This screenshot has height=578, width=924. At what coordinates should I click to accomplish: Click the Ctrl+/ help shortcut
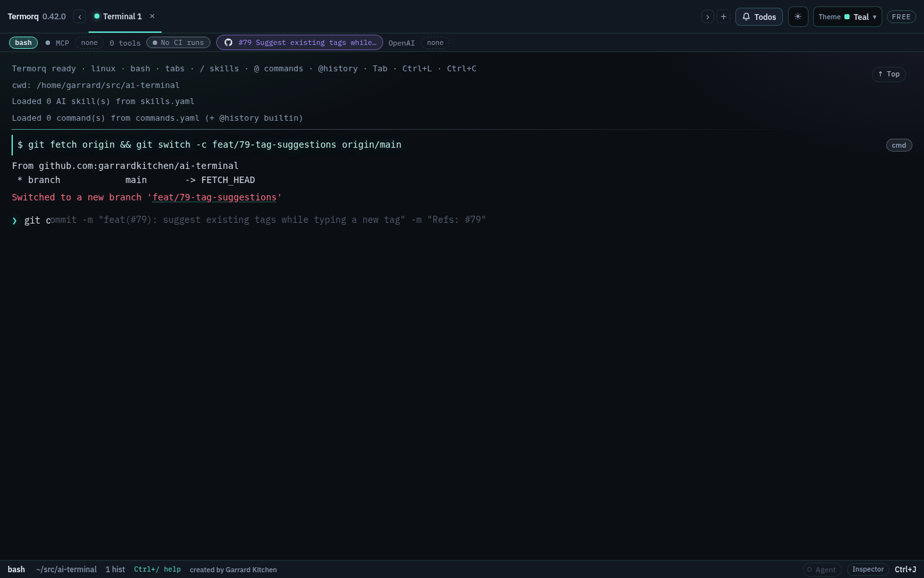point(157,570)
